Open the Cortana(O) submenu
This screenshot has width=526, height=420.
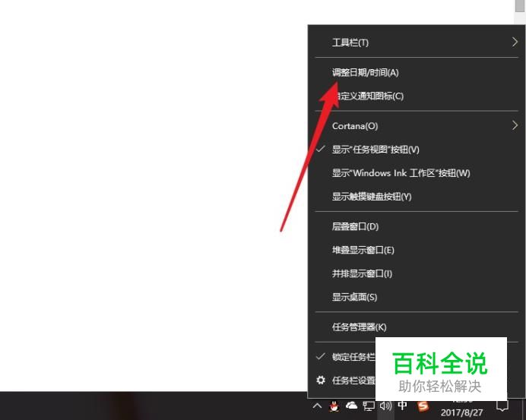pyautogui.click(x=417, y=126)
